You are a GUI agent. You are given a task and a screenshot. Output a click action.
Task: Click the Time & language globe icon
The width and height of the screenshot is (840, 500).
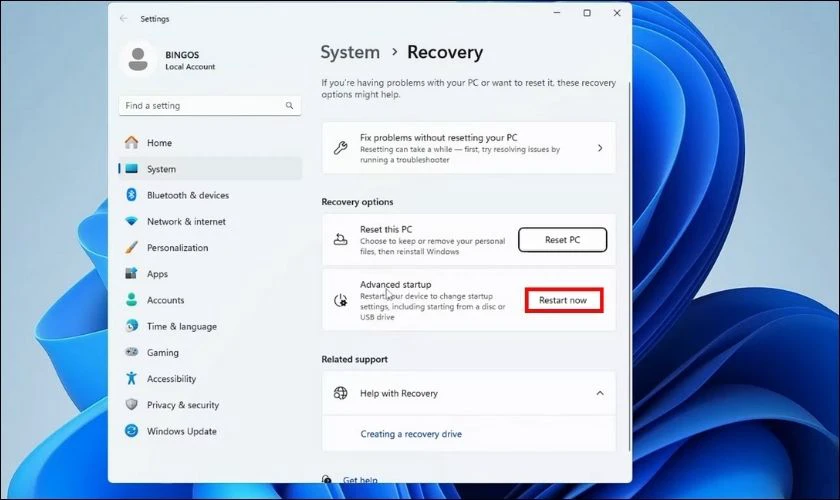(x=131, y=326)
